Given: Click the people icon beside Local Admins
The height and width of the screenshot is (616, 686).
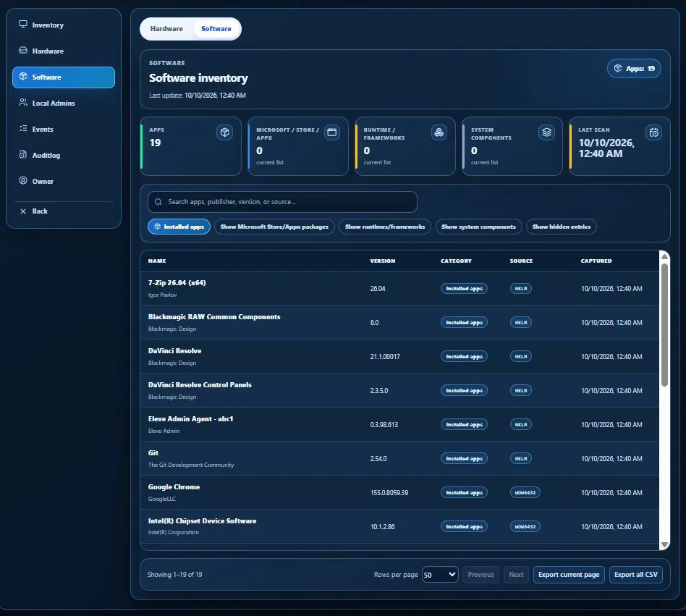Looking at the screenshot, I should tap(23, 102).
